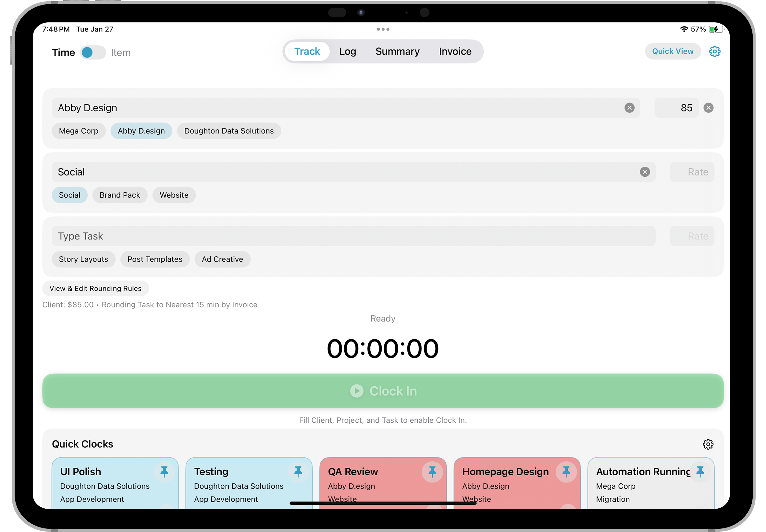
Task: Switch to the Summary tab
Action: pos(398,51)
